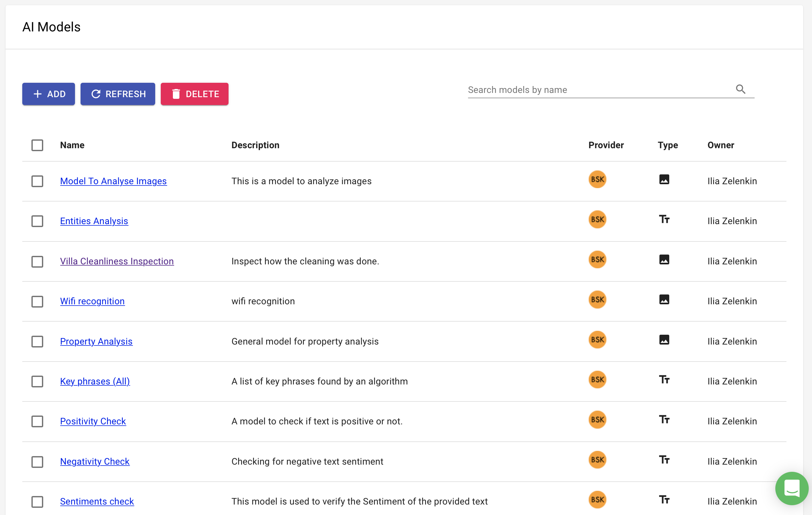This screenshot has width=812, height=515.
Task: Click the DELETE button
Action: (x=194, y=94)
